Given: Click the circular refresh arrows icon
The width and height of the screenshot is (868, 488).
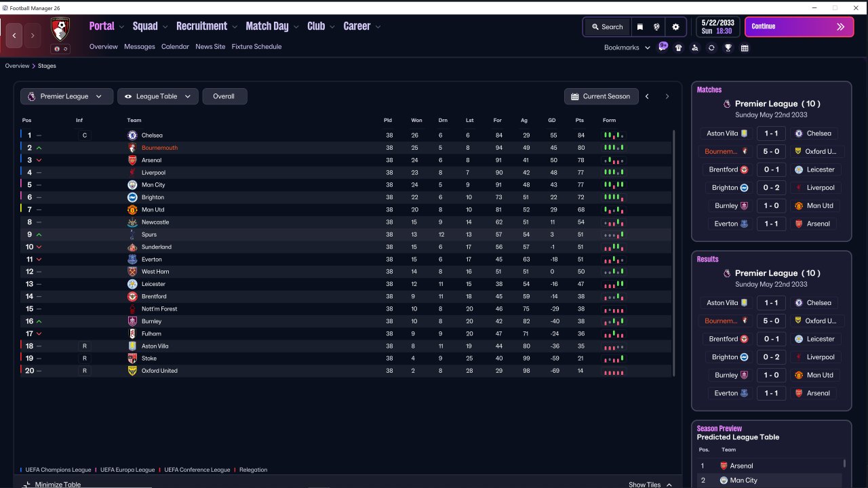Looking at the screenshot, I should (711, 48).
